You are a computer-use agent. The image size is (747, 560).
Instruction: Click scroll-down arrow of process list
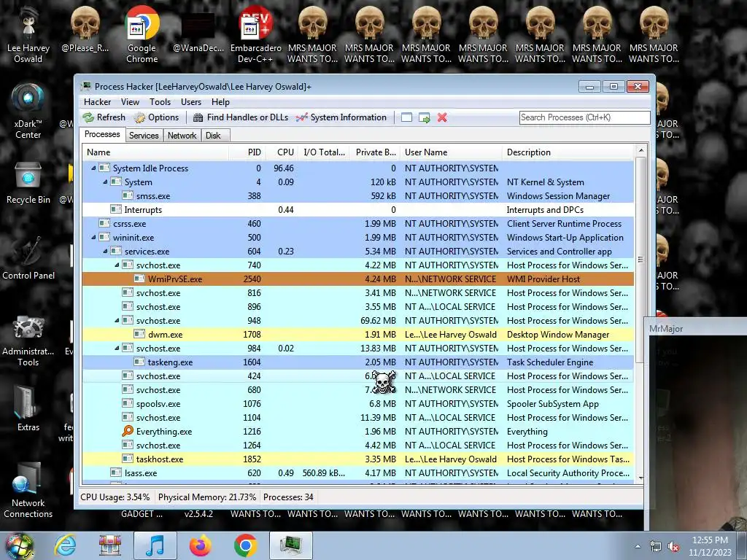640,478
